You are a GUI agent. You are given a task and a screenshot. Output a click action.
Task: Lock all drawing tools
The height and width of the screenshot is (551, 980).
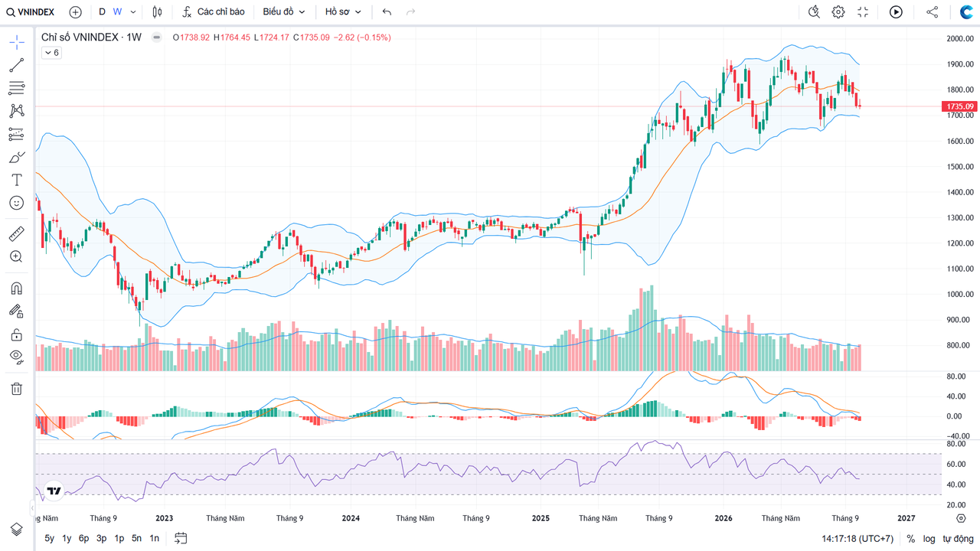click(17, 334)
